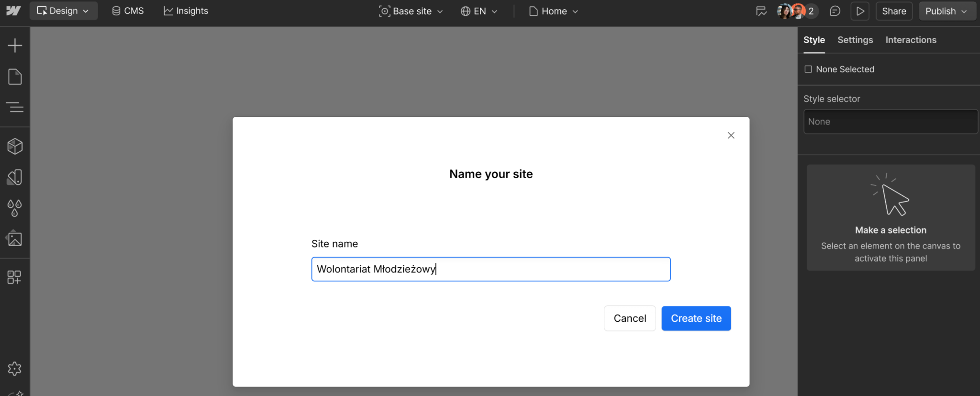The image size is (980, 396).
Task: Switch to the Interactions tab
Action: pos(911,40)
